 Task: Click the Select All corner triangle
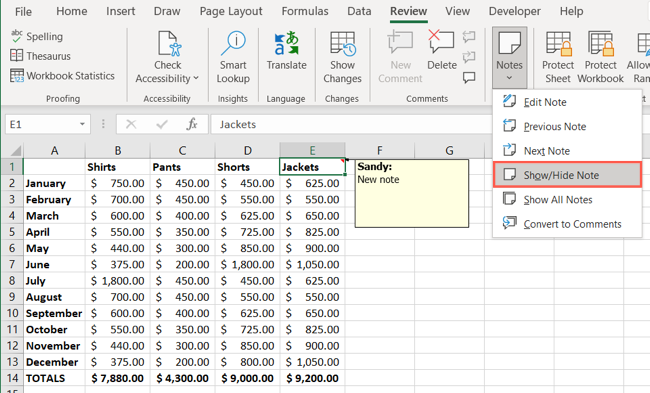coord(15,150)
